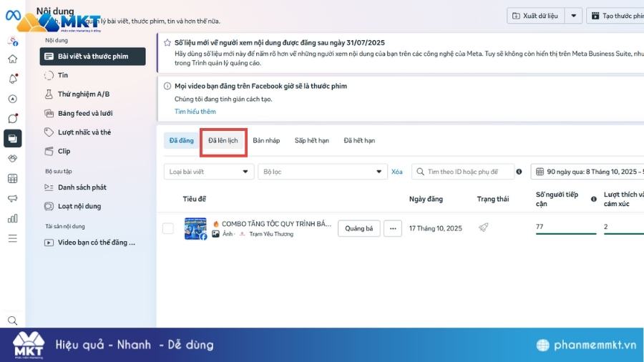Switch to the Đã hết hạn tab
This screenshot has height=362, width=644.
pos(359,140)
